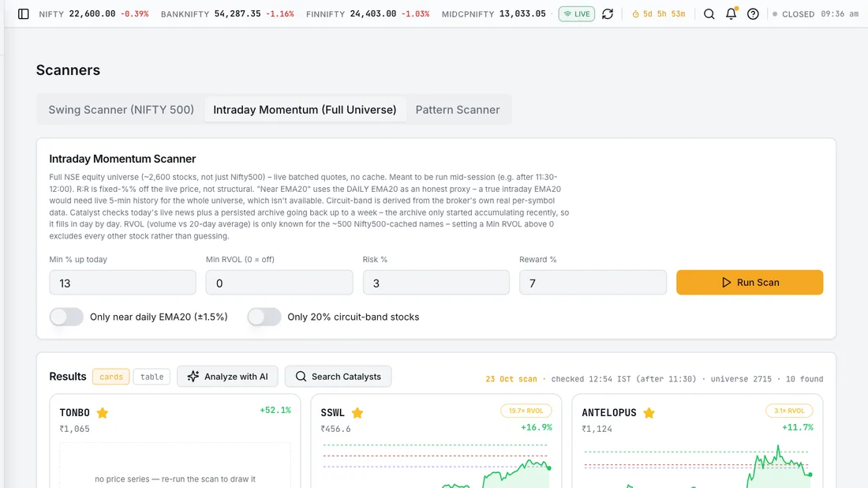The width and height of the screenshot is (868, 488).
Task: Star the SSWL card favorite icon
Action: 357,413
